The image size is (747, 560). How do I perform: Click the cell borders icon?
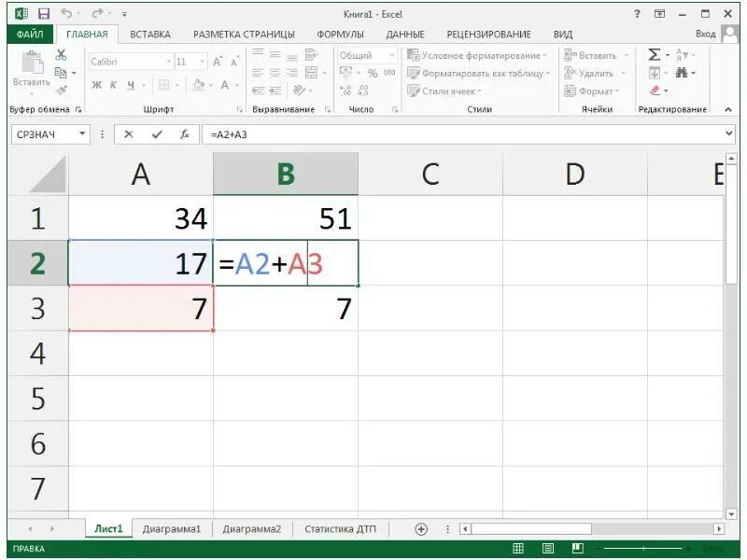[x=164, y=85]
